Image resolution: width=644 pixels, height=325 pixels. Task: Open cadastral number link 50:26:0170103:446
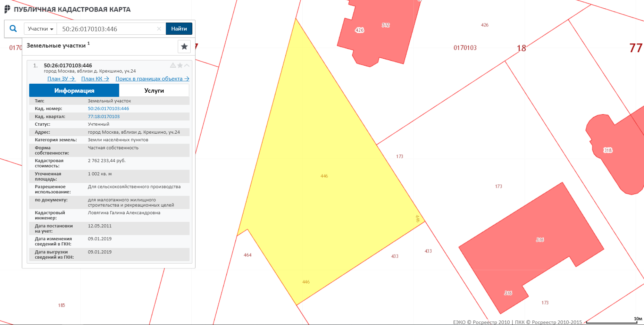tap(108, 109)
